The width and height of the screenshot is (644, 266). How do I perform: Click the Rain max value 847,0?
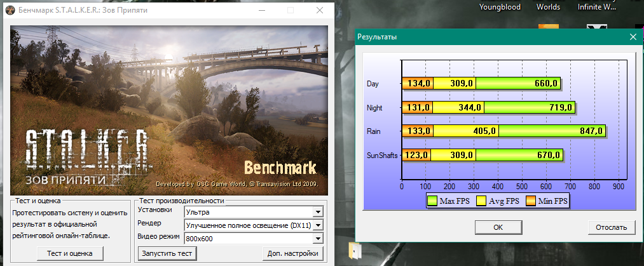click(x=591, y=131)
